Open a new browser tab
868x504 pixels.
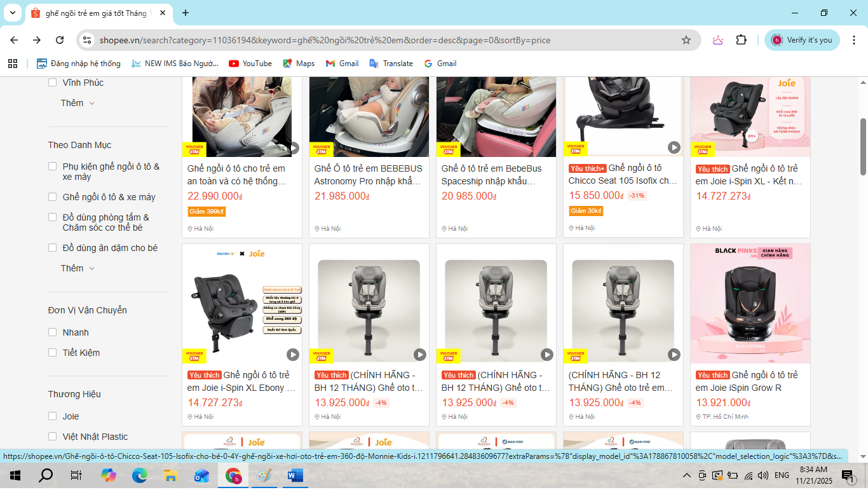point(186,13)
